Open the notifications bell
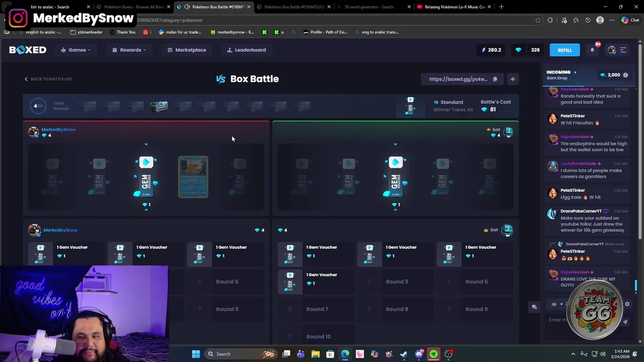The width and height of the screenshot is (644, 362). pos(592,50)
